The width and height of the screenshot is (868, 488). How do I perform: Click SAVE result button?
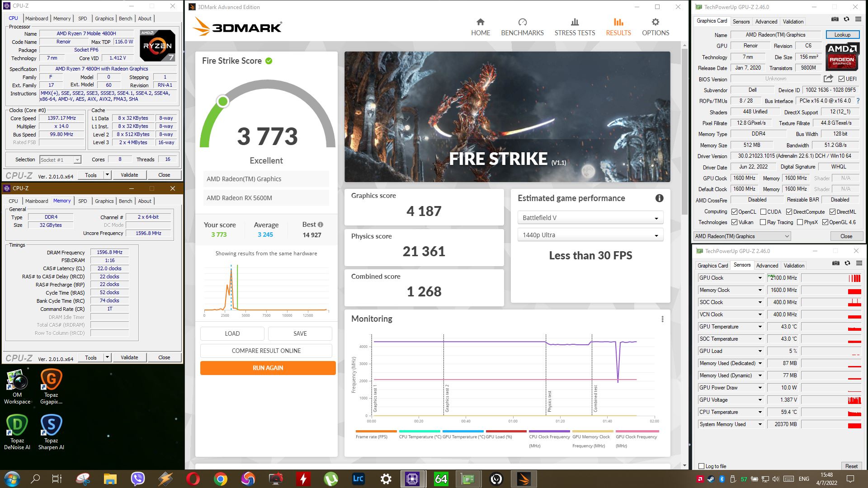click(300, 333)
